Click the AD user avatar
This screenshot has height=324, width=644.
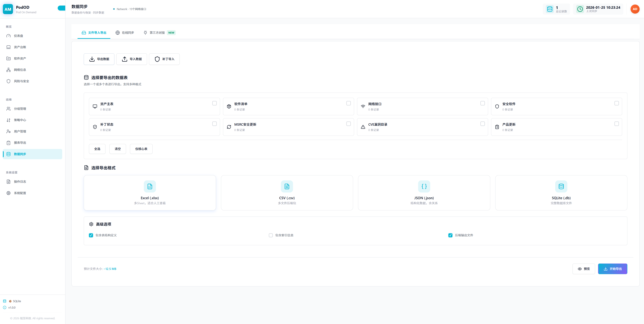[635, 9]
